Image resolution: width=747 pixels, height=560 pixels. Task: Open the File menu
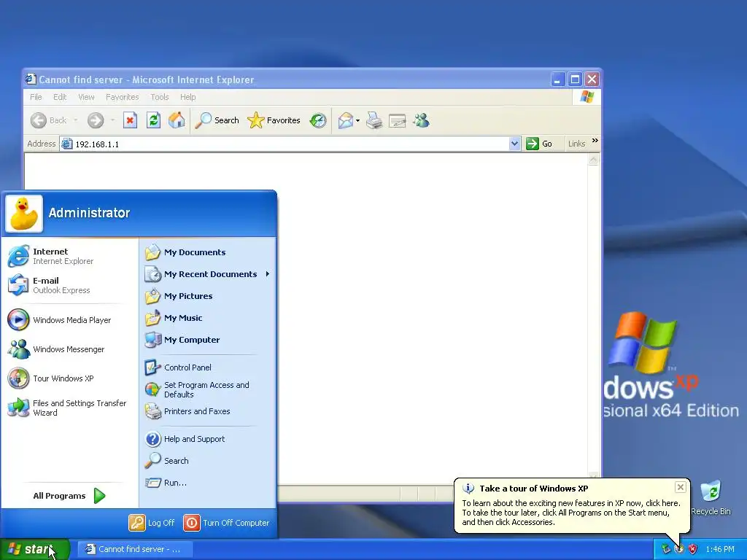click(x=36, y=97)
